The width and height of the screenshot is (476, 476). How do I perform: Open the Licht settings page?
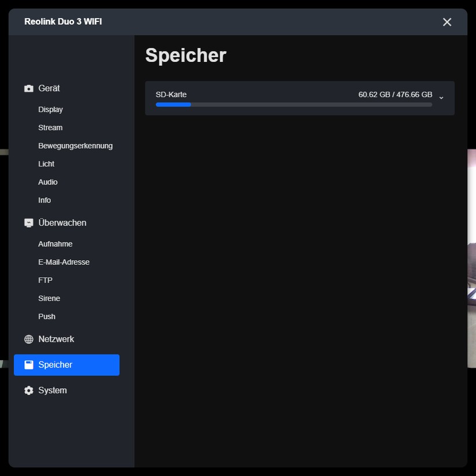pyautogui.click(x=46, y=164)
